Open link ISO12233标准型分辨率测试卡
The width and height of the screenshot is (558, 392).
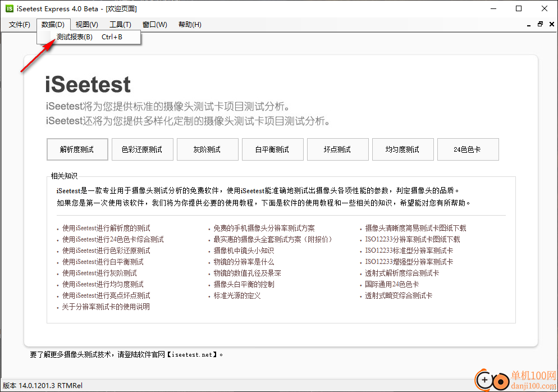pos(409,250)
